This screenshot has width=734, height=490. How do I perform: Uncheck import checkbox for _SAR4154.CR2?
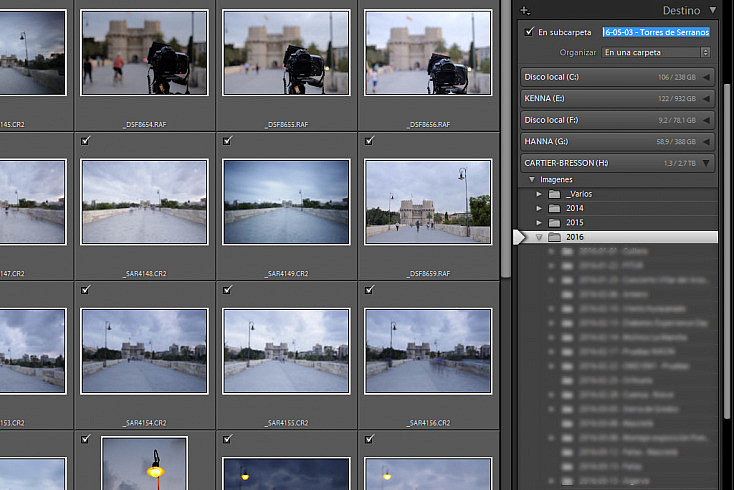(x=85, y=290)
